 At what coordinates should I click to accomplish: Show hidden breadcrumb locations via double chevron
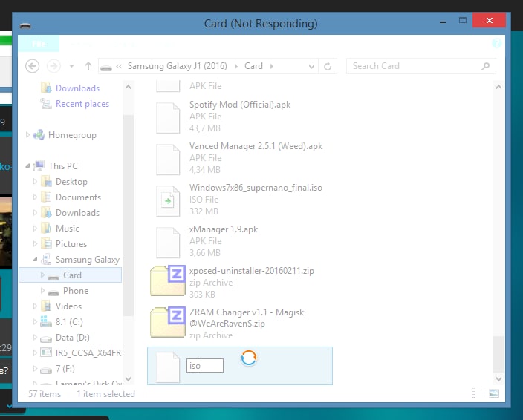point(119,66)
